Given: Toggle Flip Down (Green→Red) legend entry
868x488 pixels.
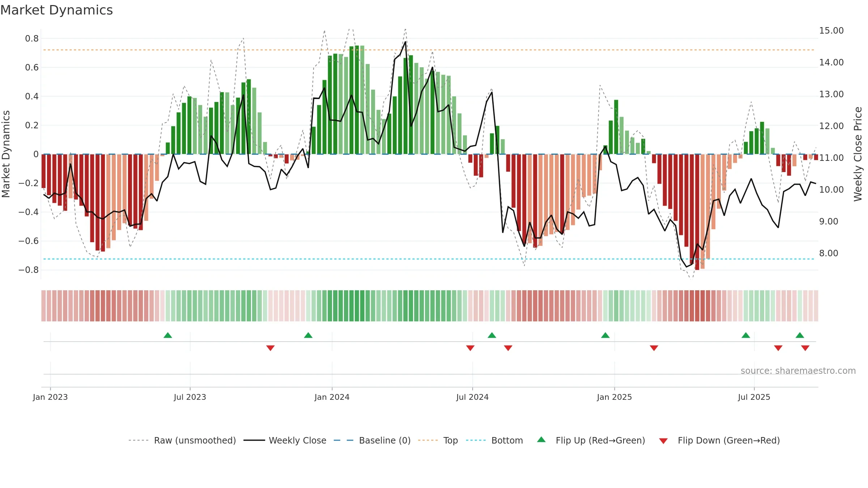Looking at the screenshot, I should click(x=719, y=440).
